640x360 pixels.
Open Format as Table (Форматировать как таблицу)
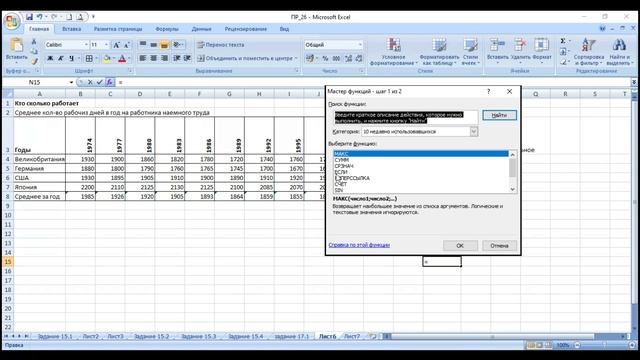tap(439, 51)
